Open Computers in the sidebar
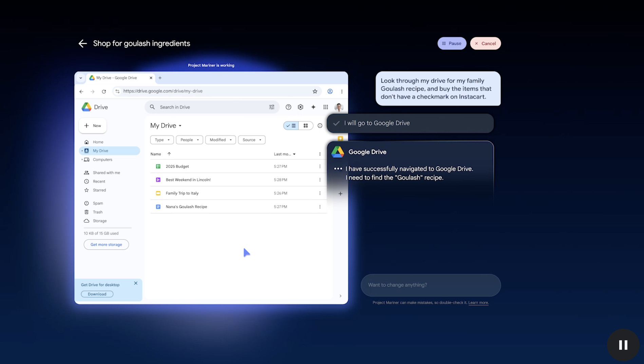This screenshot has width=644, height=364. (102, 160)
